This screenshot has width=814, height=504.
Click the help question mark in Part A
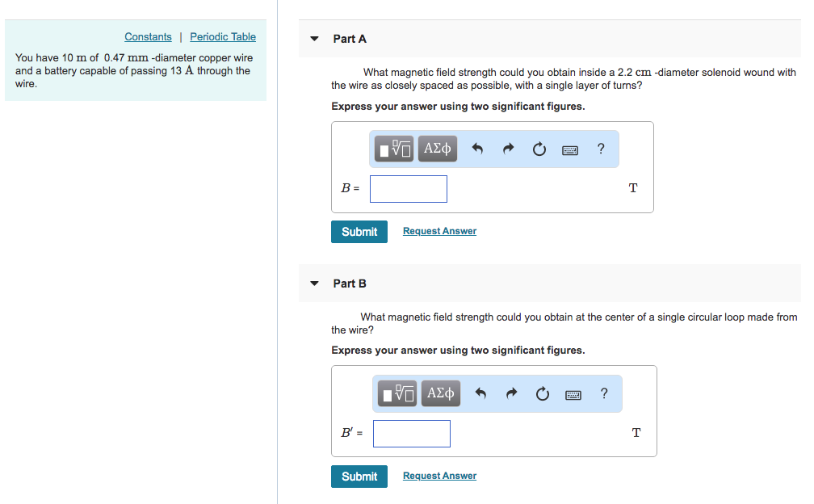(x=600, y=149)
